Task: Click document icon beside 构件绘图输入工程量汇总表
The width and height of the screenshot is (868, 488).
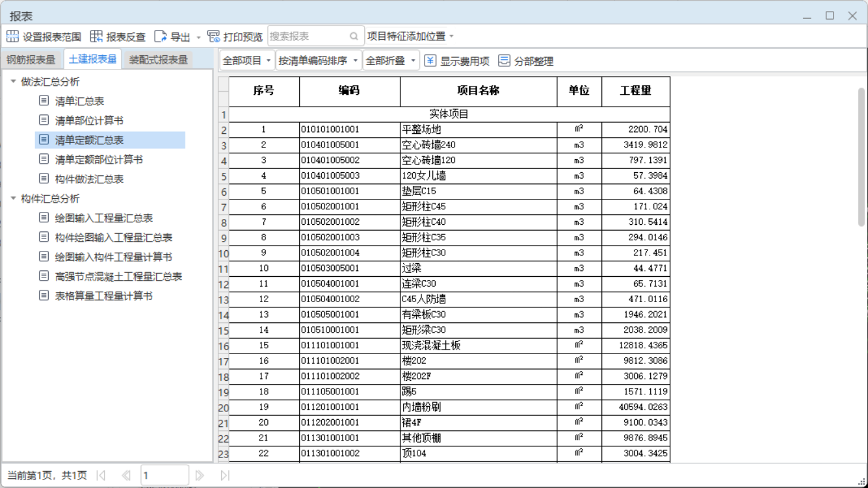Action: [x=44, y=237]
